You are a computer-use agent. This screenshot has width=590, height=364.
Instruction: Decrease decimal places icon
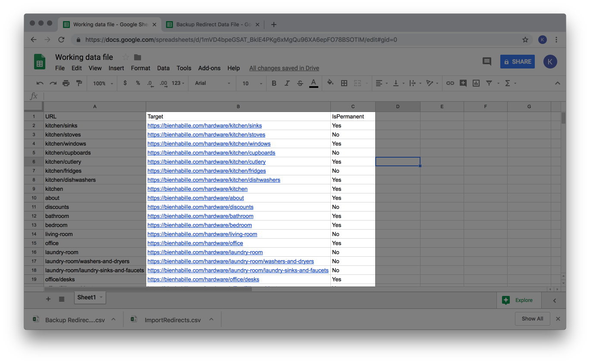coord(150,83)
